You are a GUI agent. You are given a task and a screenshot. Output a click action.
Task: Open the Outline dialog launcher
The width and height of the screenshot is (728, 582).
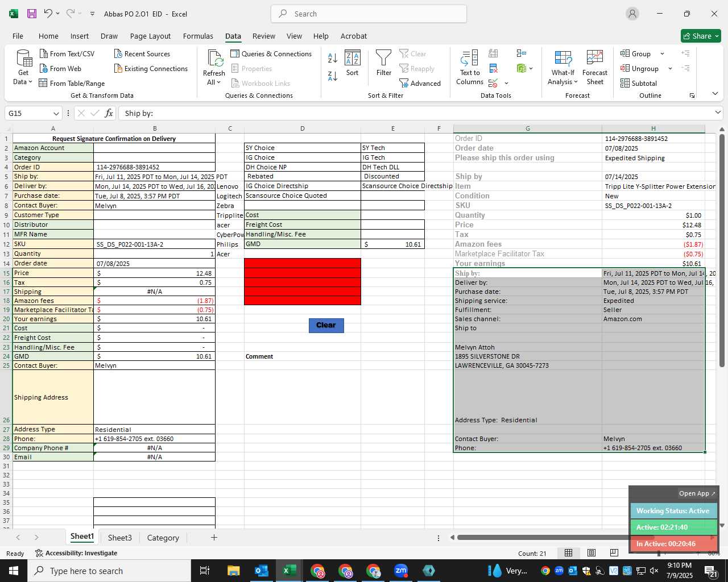click(x=692, y=95)
